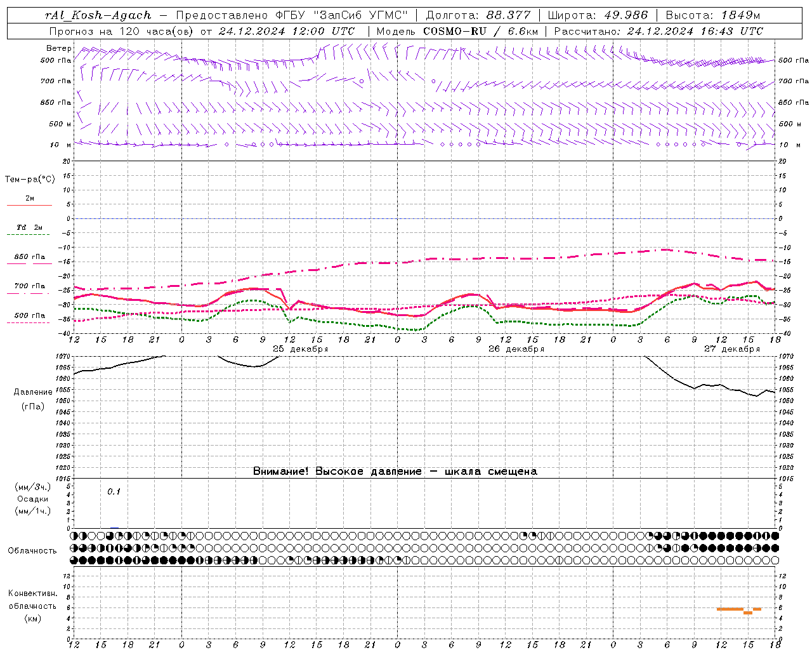Click the Тем-ра(°C) axis title
812x650 pixels.
click(30, 180)
